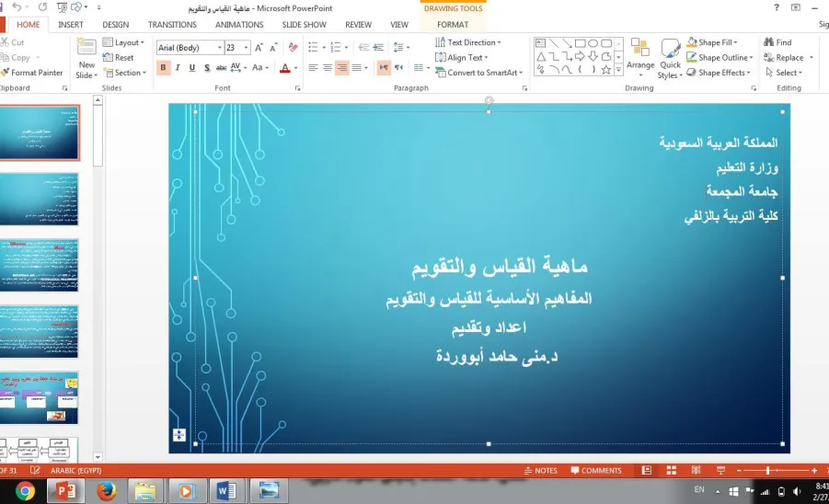Screen dimensions: 829x504
Task: Open the ANIMATIONS tab
Action: click(x=239, y=24)
